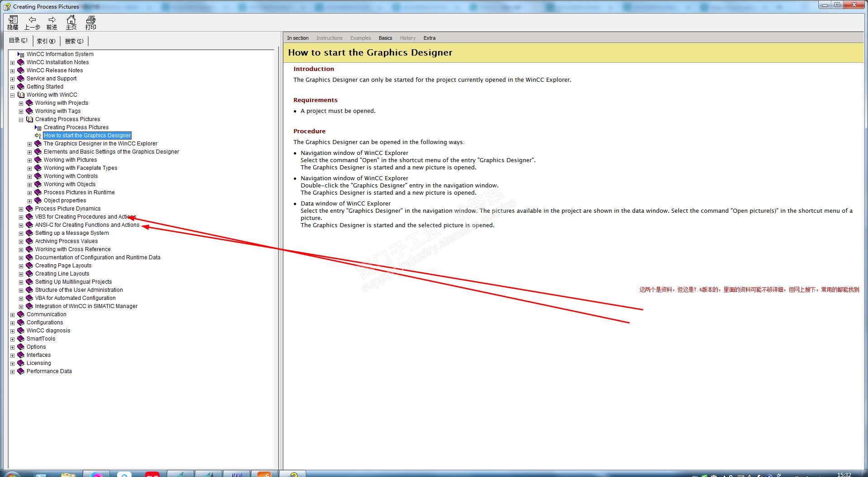Click the Windows Start button on taskbar
This screenshot has width=868, height=477.
click(x=11, y=474)
